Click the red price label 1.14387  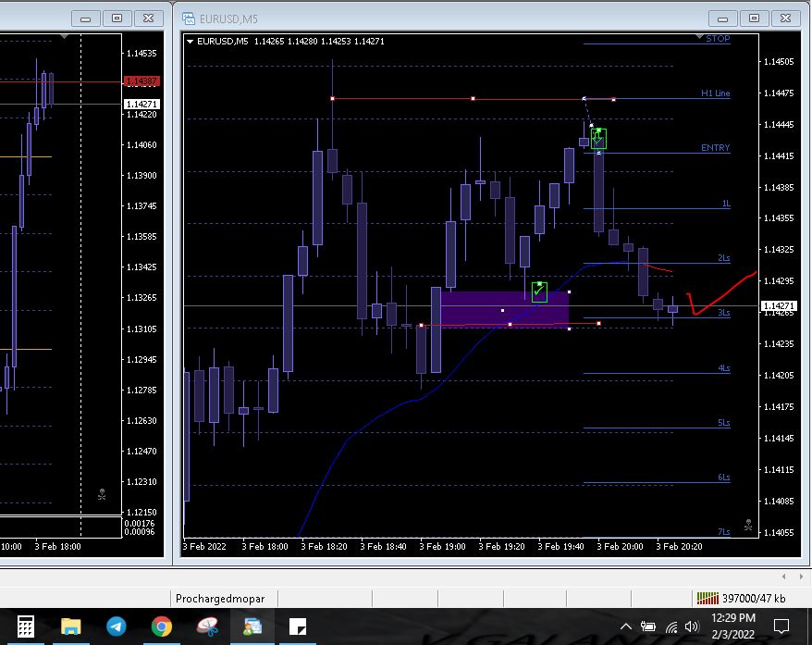pos(141,81)
